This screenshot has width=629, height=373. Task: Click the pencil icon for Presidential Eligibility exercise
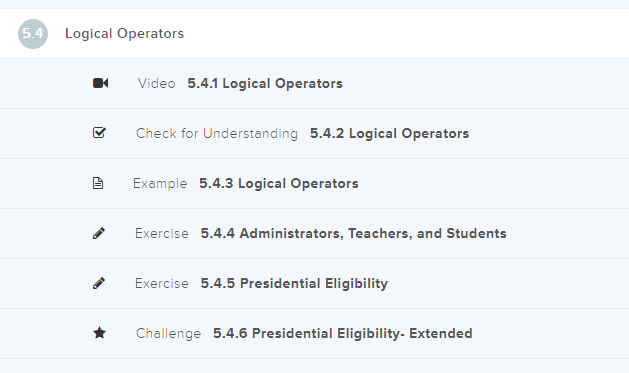coord(99,283)
